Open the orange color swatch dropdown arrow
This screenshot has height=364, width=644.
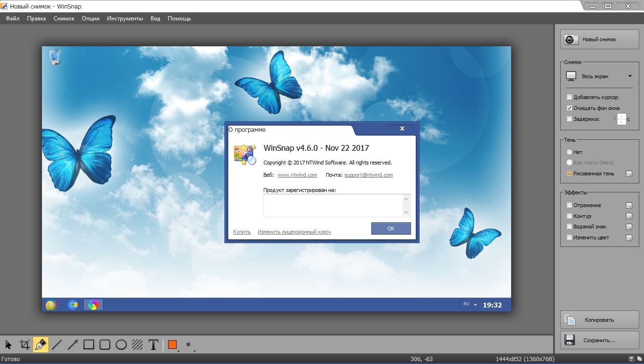tap(179, 351)
